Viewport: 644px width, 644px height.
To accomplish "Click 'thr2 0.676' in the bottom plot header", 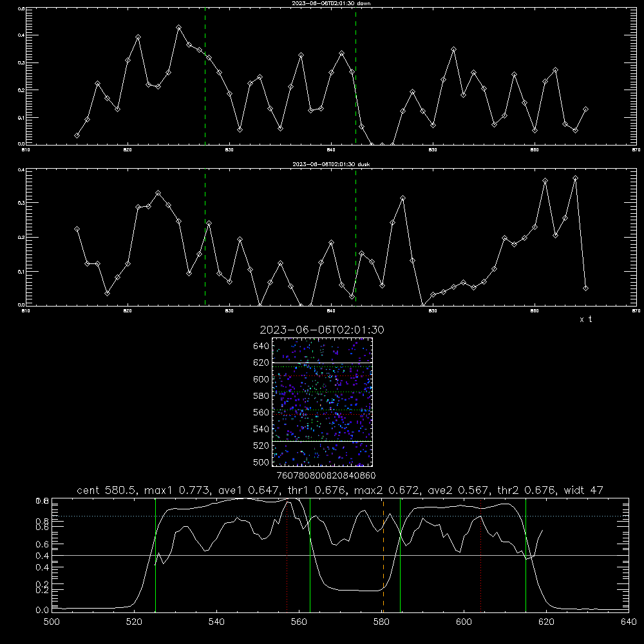I will pyautogui.click(x=527, y=490).
